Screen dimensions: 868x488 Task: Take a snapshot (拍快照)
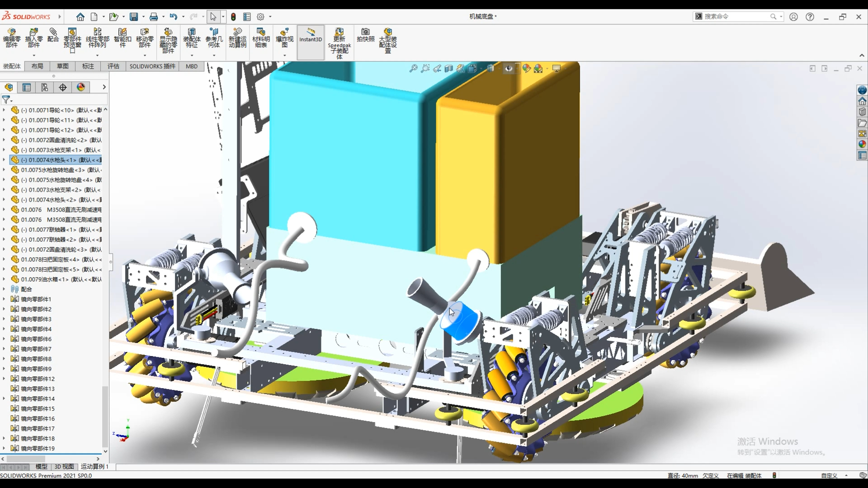click(x=366, y=35)
